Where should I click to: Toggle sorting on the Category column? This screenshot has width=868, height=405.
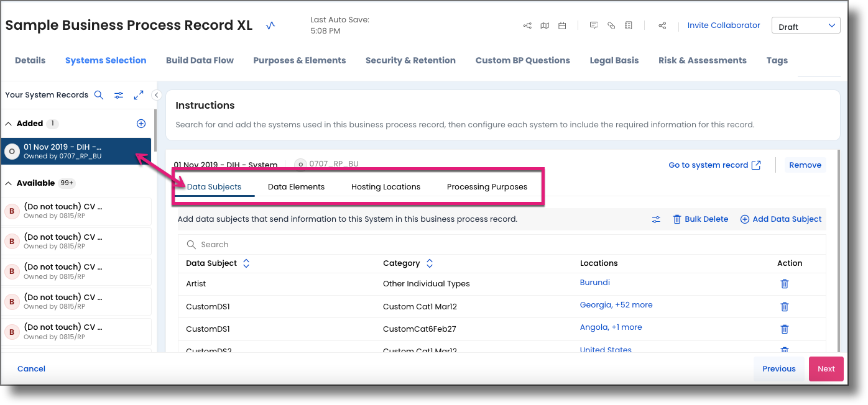(x=429, y=263)
